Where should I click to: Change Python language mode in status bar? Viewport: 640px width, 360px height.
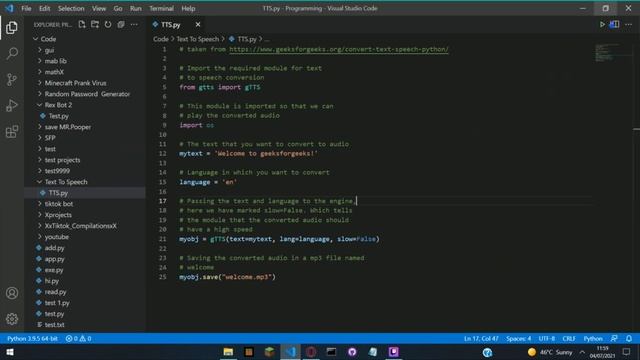click(593, 338)
